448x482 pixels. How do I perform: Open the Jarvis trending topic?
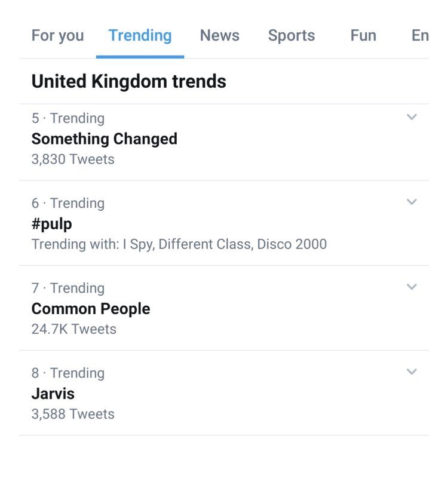click(53, 393)
